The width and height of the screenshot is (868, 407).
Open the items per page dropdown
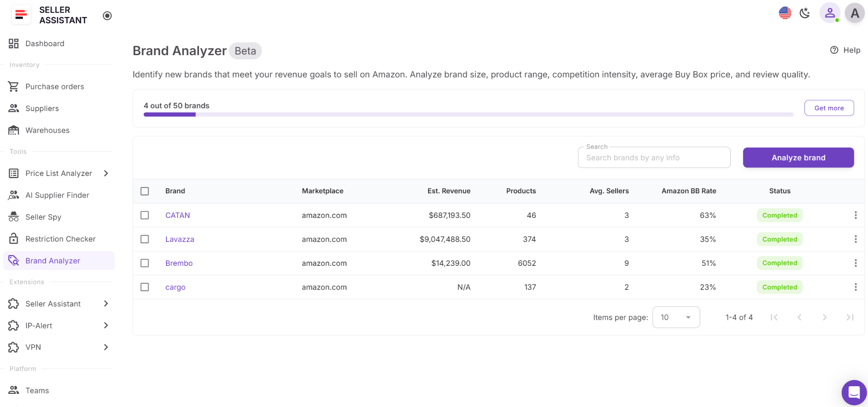[x=676, y=317]
